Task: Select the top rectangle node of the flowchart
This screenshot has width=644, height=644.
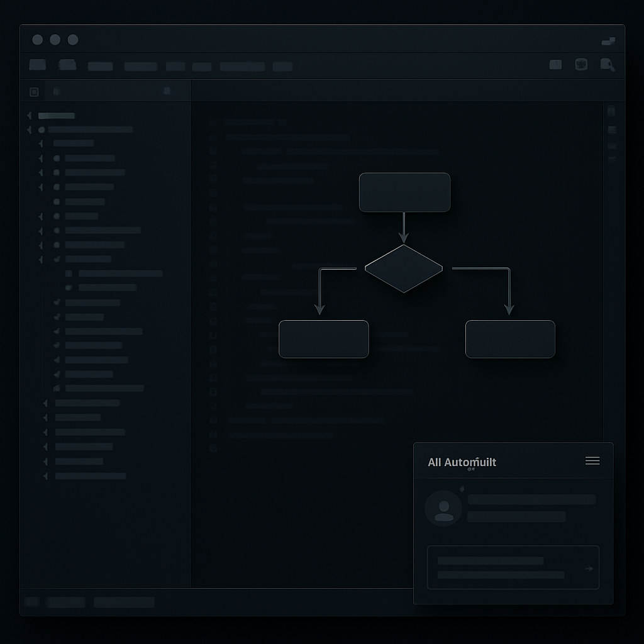Action: click(404, 192)
